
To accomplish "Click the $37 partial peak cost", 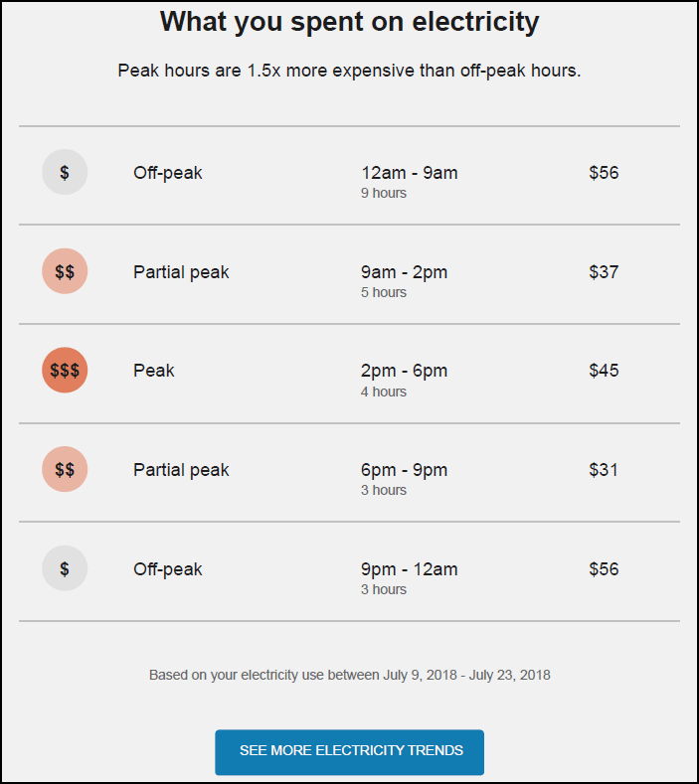I will pos(604,272).
